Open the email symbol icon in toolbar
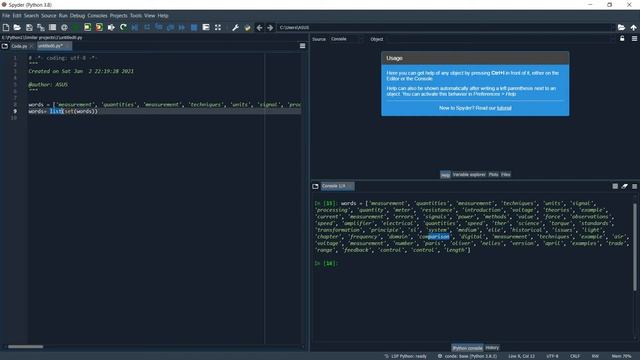This screenshot has width=640, height=360. 64,27
